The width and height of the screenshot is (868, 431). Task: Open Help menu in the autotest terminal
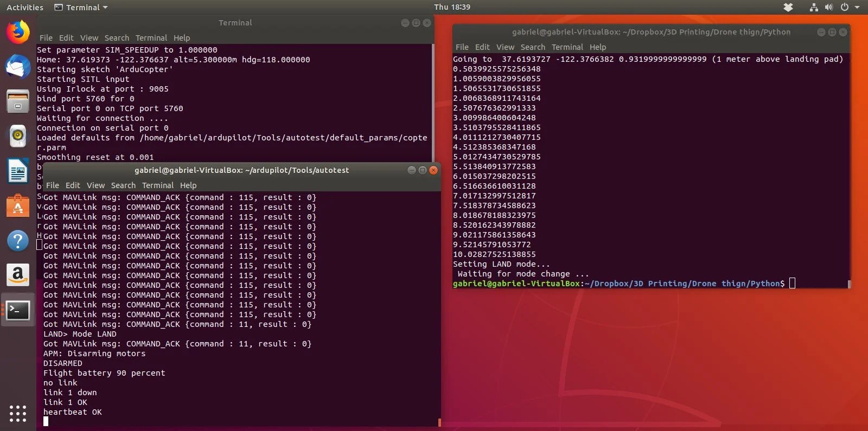(188, 185)
